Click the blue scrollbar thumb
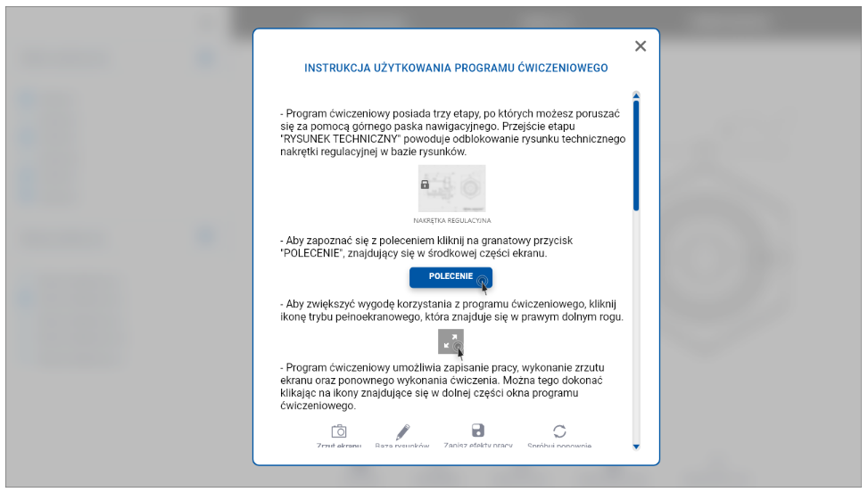This screenshot has width=868, height=492. coord(636,155)
